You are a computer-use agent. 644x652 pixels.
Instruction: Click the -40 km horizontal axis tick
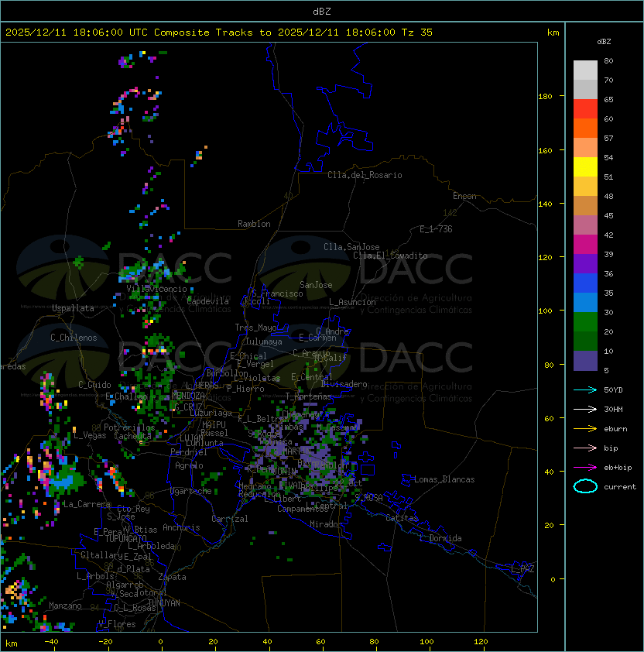click(x=51, y=642)
